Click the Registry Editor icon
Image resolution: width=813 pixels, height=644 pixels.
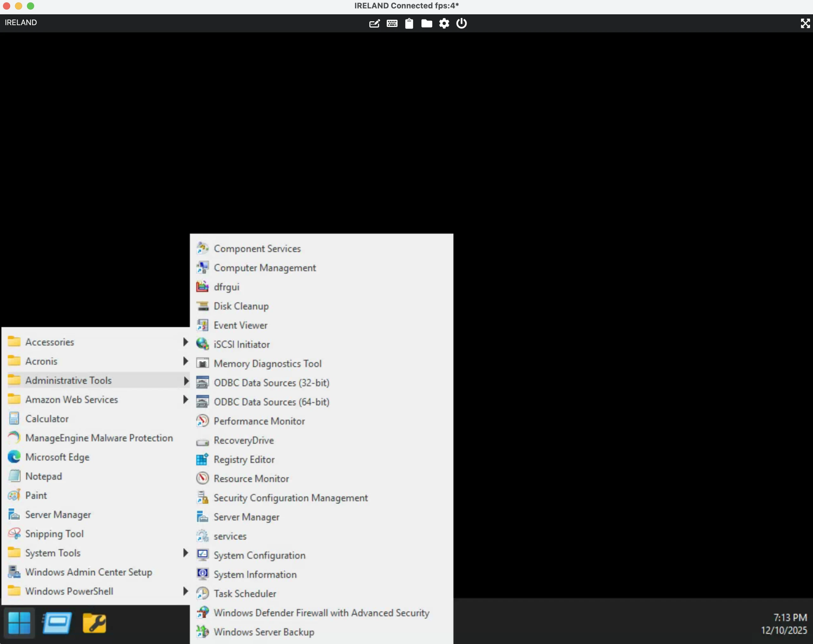[x=203, y=460]
